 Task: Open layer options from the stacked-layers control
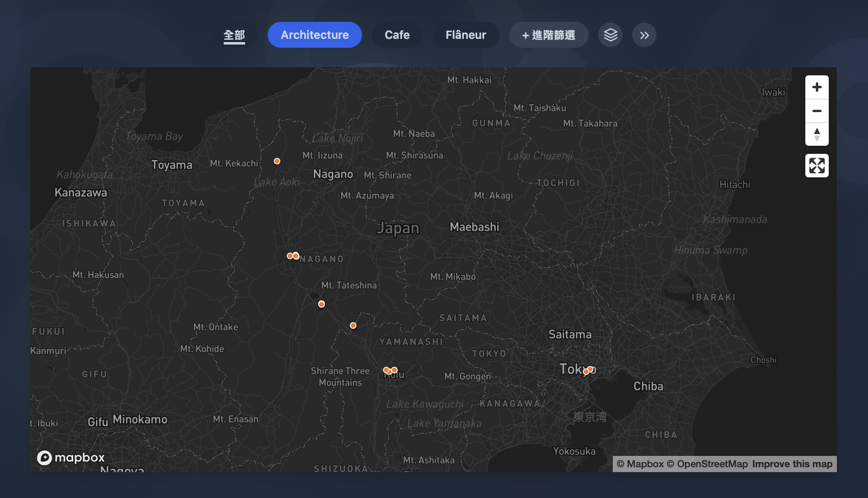(x=610, y=35)
